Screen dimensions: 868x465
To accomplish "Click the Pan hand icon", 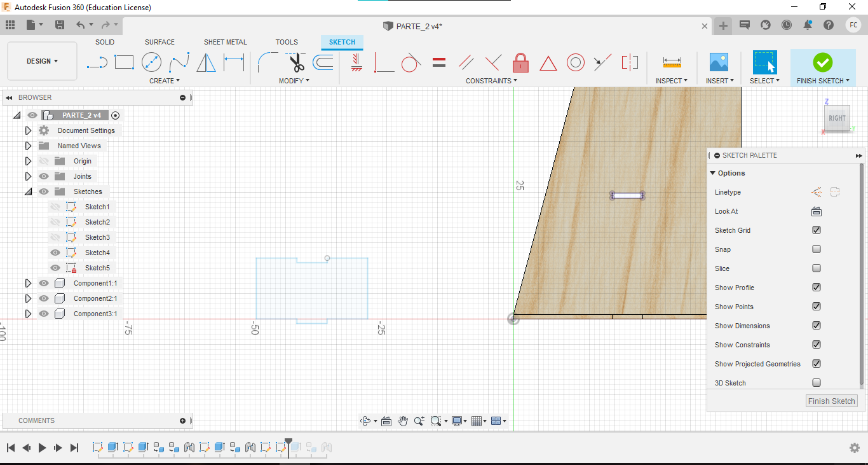I will click(403, 420).
